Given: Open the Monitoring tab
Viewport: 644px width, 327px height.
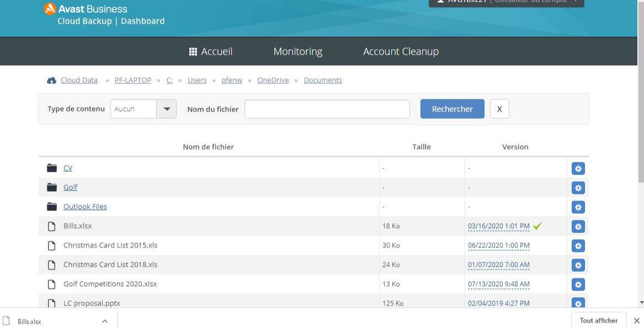Looking at the screenshot, I should pos(297,51).
